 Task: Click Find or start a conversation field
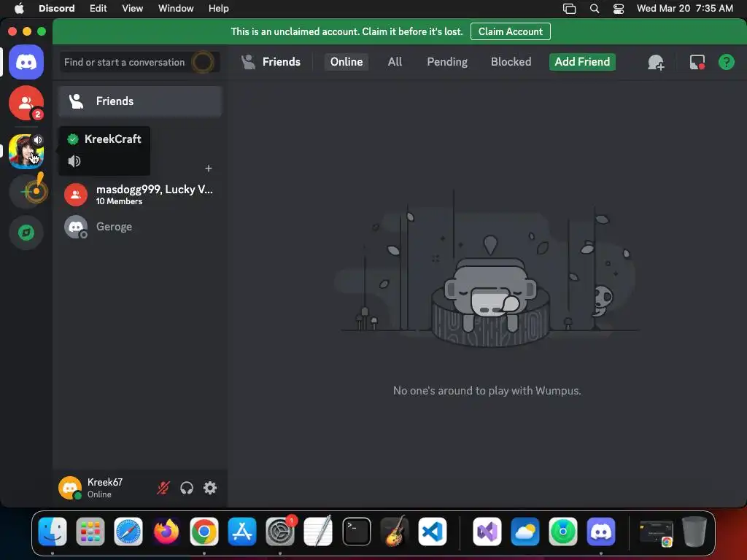139,63
